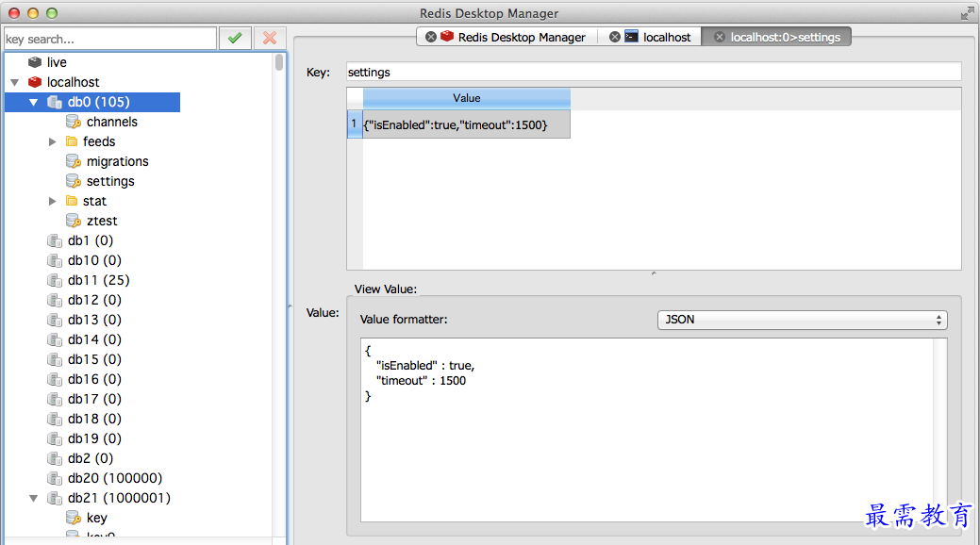Collapse the db0 database node
The height and width of the screenshot is (545, 980).
34,102
